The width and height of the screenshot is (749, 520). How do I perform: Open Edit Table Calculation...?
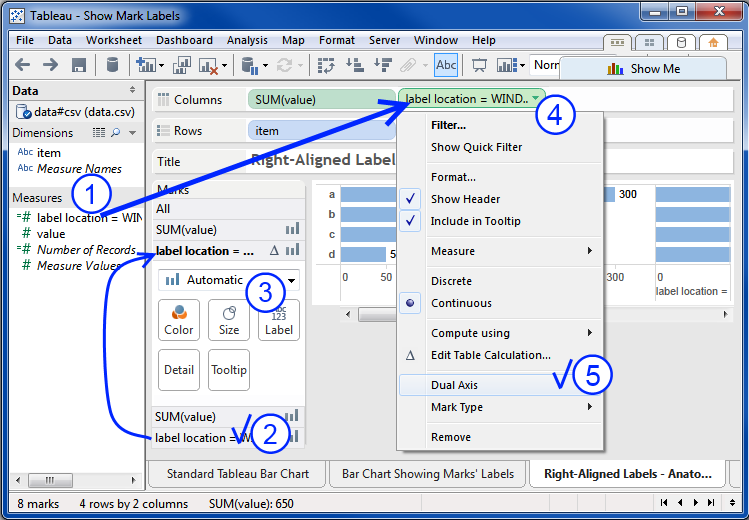500,355
